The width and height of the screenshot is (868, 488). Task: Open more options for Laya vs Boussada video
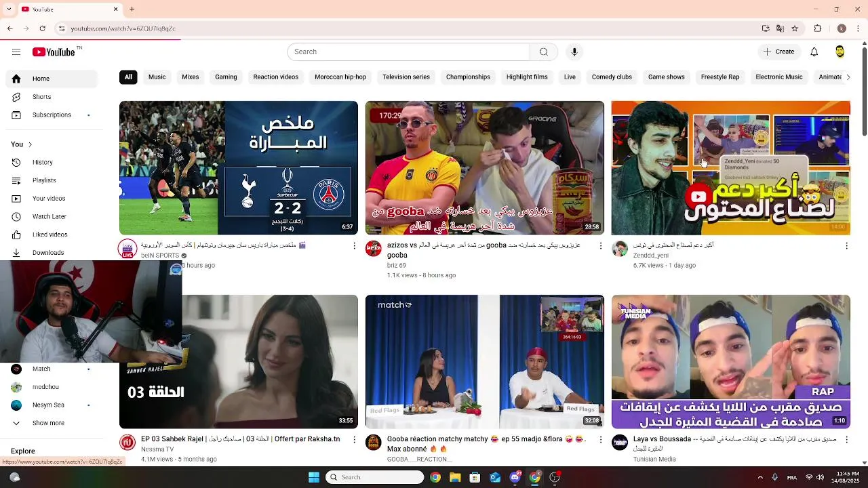point(846,439)
